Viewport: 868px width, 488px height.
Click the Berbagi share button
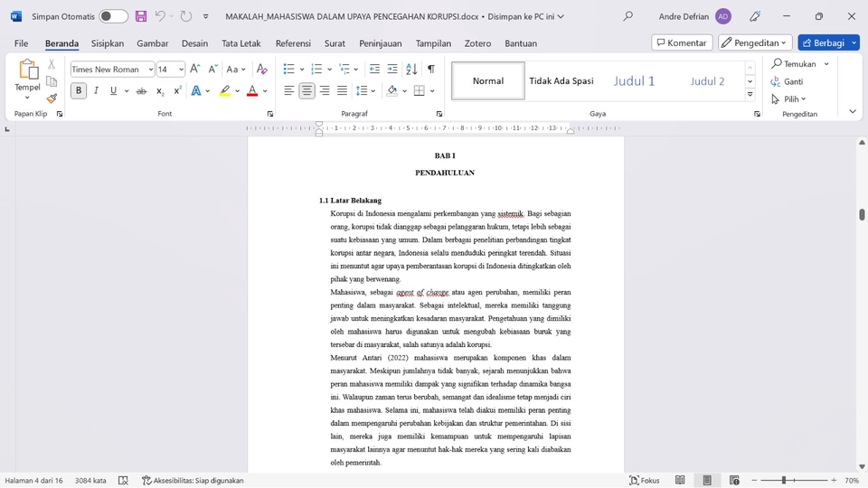coord(824,42)
